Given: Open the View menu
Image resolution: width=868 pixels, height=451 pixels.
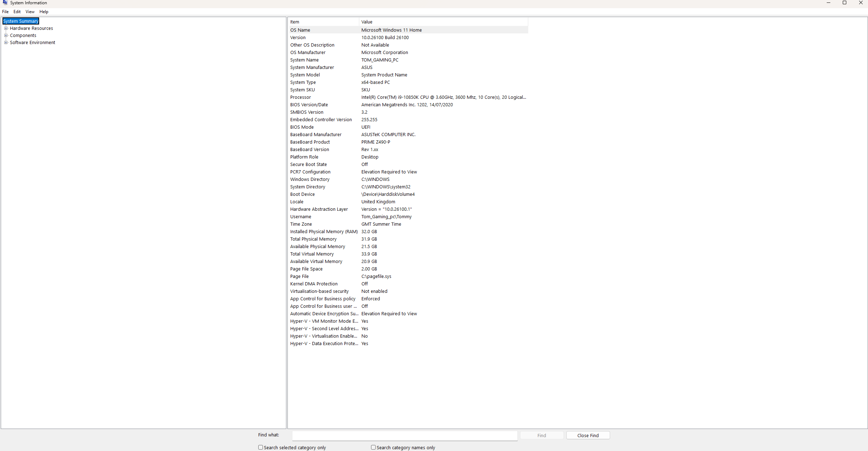Looking at the screenshot, I should (30, 12).
